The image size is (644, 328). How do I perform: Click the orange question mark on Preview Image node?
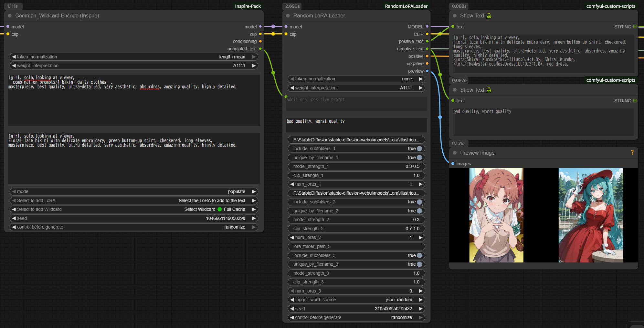pos(632,152)
